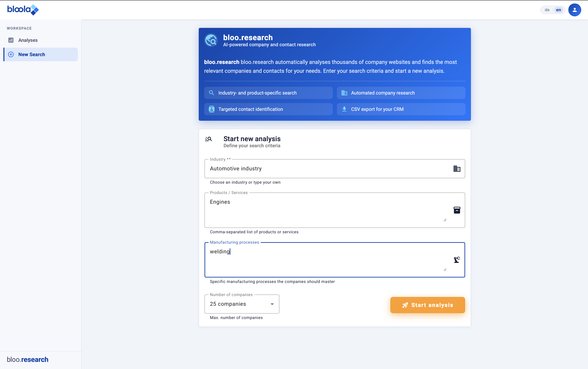This screenshot has height=369, width=588.
Task: Open Analyses from the workspace menu
Action: pos(28,40)
